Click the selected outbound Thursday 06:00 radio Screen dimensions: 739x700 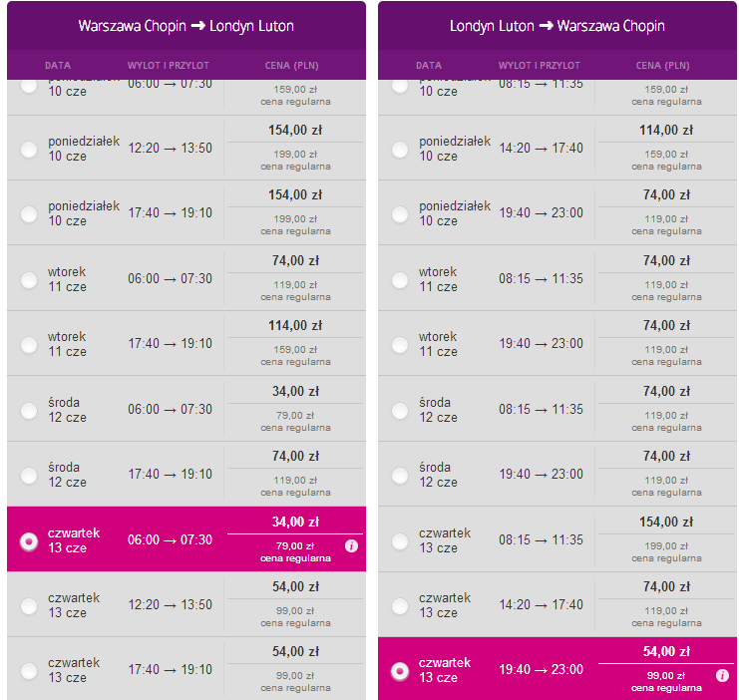(x=29, y=541)
